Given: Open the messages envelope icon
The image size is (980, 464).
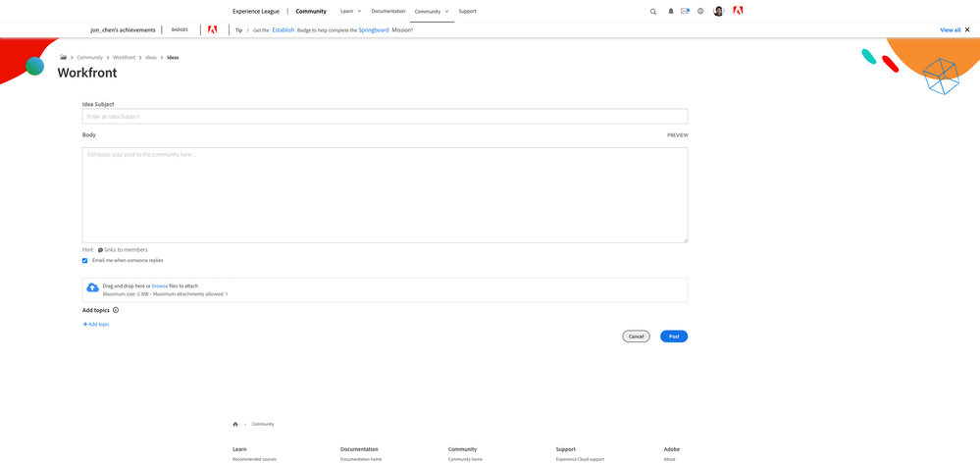Looking at the screenshot, I should [x=685, y=12].
